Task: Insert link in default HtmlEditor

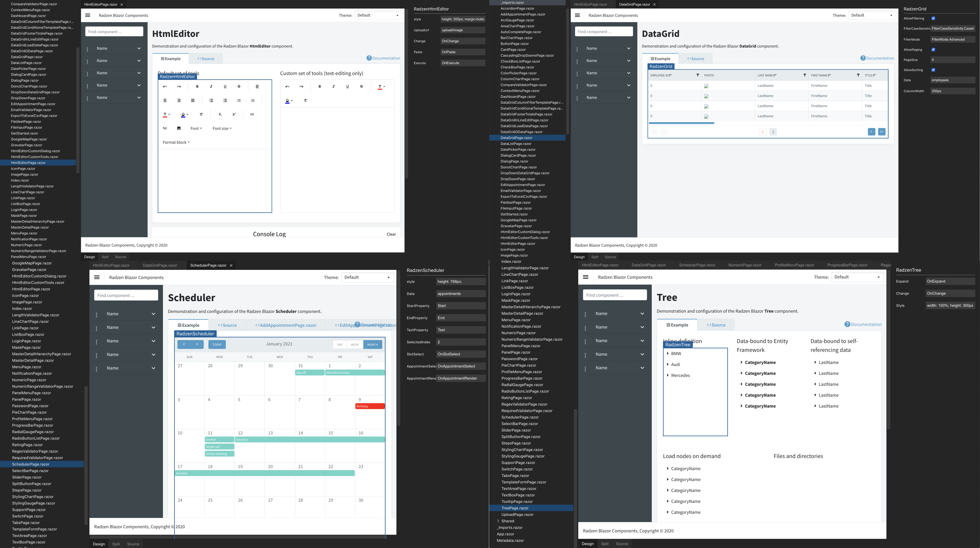Action: tap(252, 114)
